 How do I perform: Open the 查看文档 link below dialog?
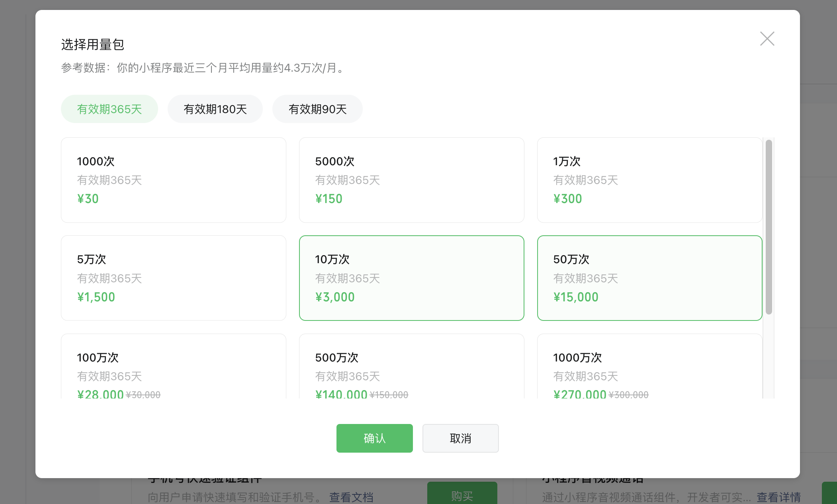pos(351,497)
